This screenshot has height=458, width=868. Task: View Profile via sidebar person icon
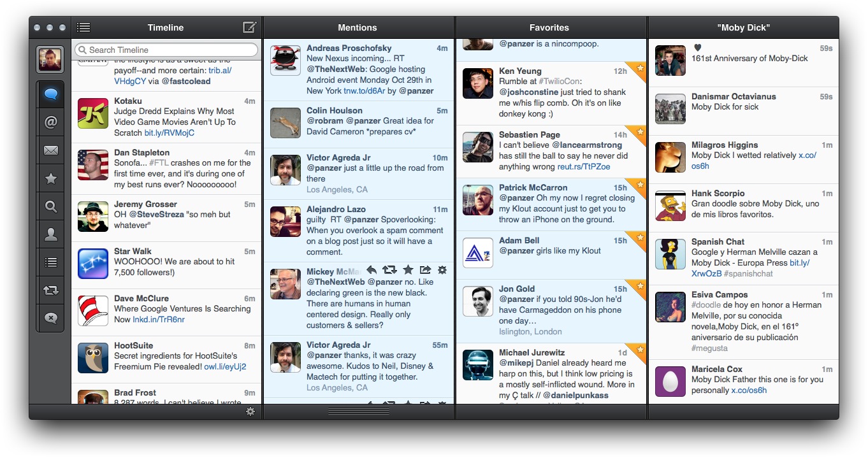51,234
